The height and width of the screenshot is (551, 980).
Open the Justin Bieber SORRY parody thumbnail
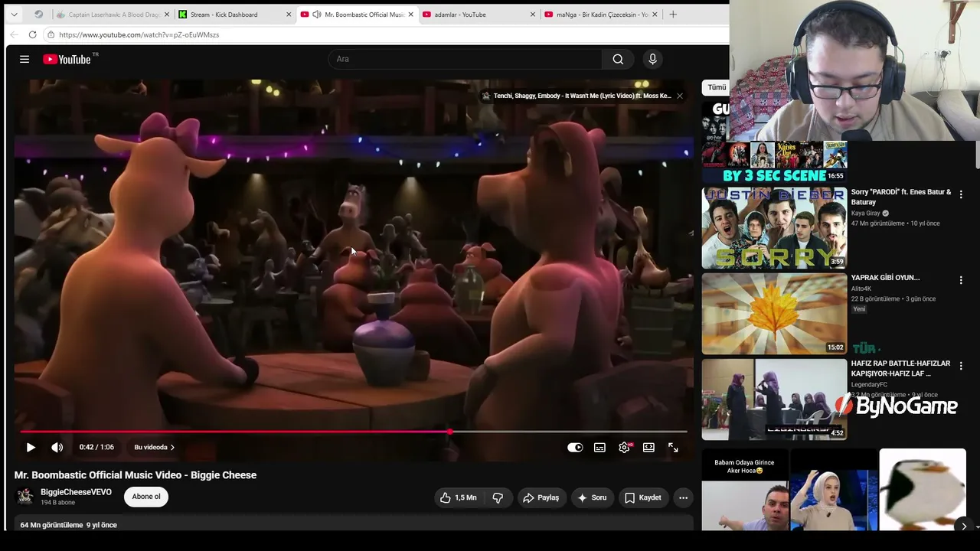774,228
